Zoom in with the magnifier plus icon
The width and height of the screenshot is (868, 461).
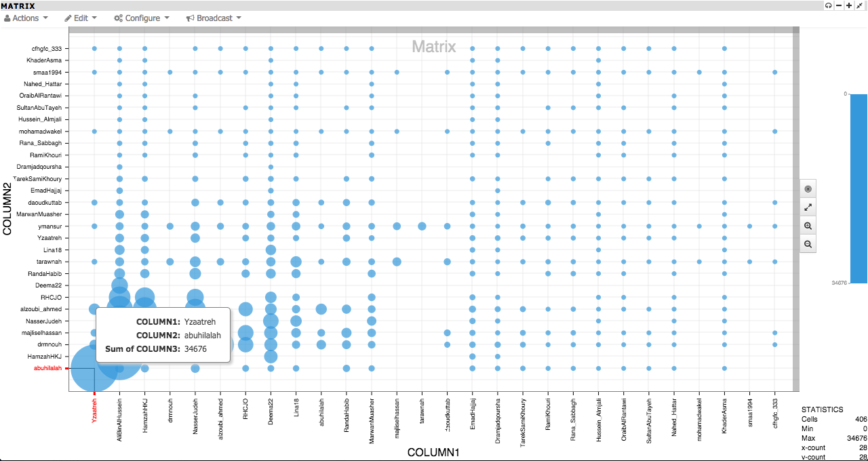click(x=808, y=226)
